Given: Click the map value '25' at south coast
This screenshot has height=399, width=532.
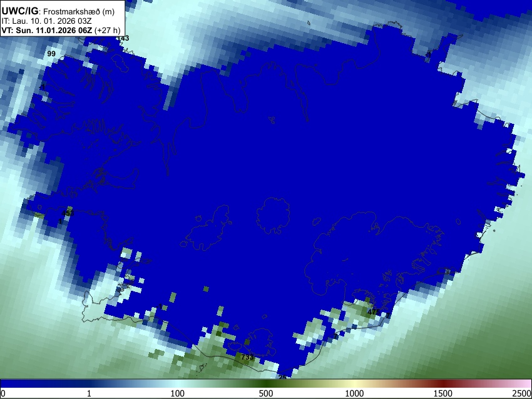Looking at the screenshot, I should click(282, 377).
